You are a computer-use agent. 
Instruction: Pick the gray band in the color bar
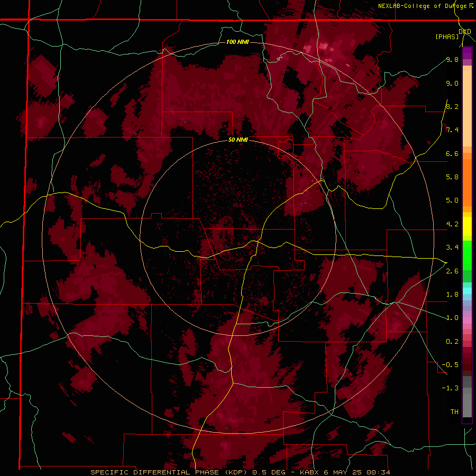click(467, 397)
